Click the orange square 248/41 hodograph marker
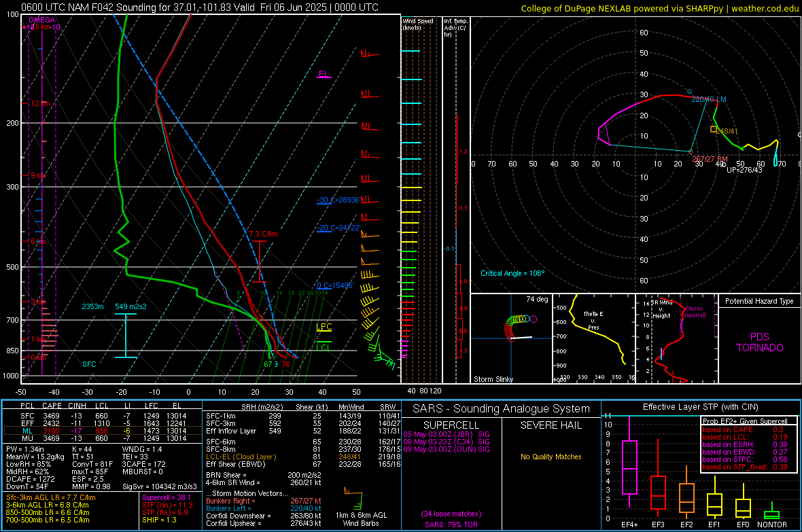The width and height of the screenshot is (802, 532). [x=714, y=129]
